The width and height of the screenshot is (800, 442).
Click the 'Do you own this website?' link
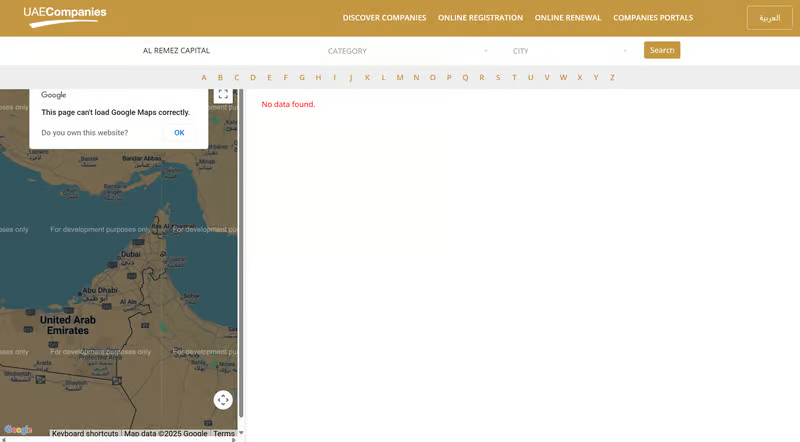pos(85,132)
